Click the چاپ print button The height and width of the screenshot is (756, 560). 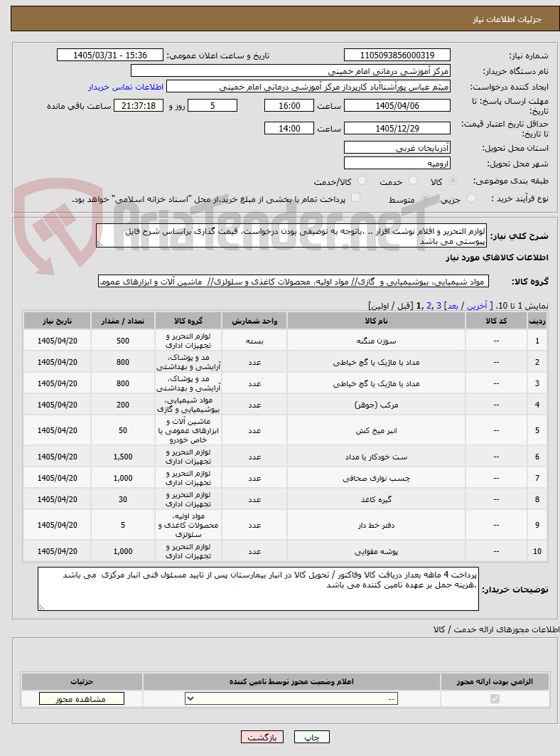(x=312, y=738)
